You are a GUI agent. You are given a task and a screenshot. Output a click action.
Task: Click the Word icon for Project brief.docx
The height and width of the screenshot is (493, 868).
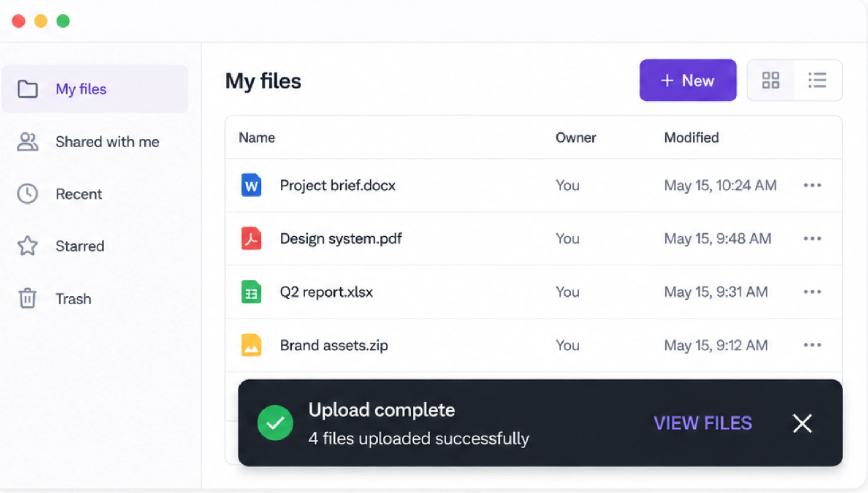(x=251, y=185)
